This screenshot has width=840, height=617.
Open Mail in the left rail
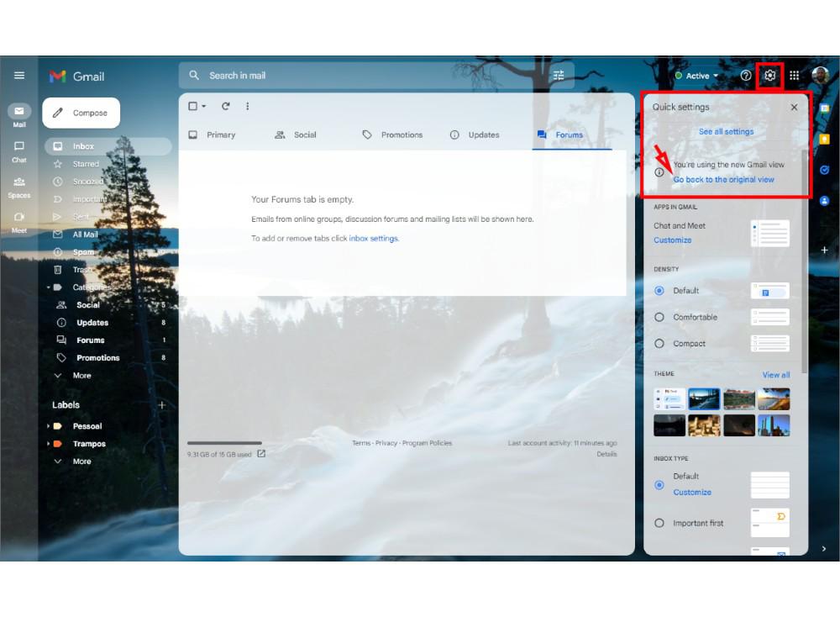(x=19, y=115)
